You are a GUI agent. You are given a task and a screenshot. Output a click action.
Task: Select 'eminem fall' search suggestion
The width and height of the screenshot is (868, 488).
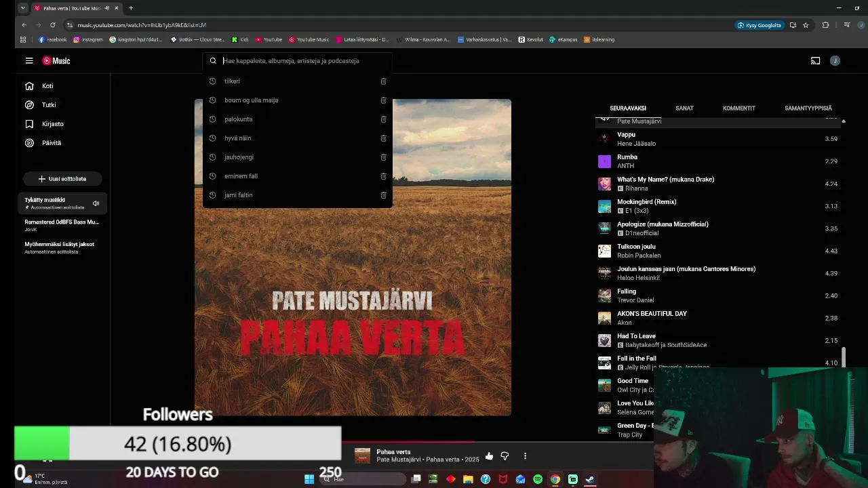tap(241, 176)
